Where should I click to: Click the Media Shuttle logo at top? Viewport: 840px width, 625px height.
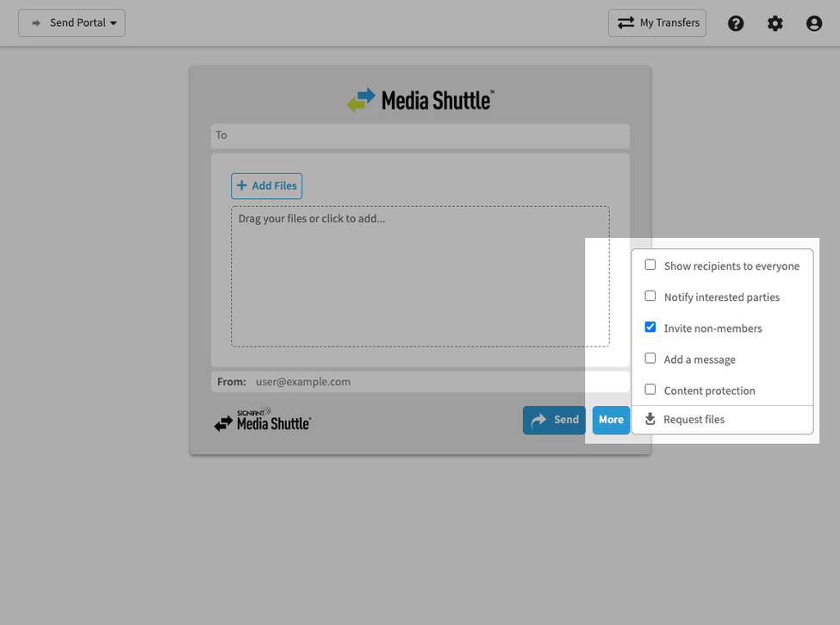420,100
